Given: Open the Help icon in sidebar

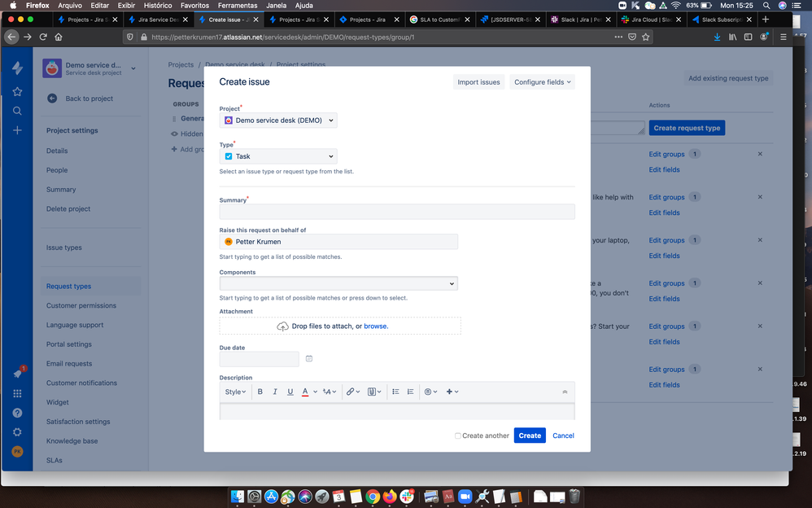Looking at the screenshot, I should coord(17,413).
